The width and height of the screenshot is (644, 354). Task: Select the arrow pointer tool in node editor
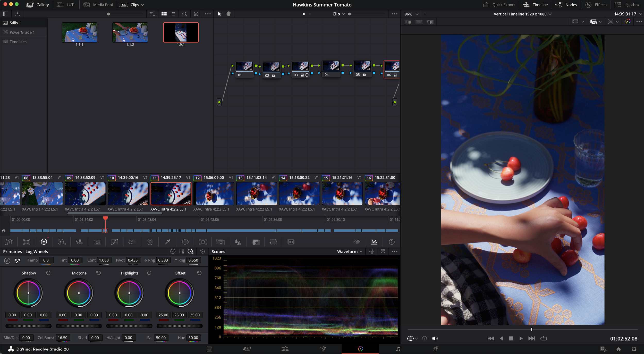tap(219, 14)
